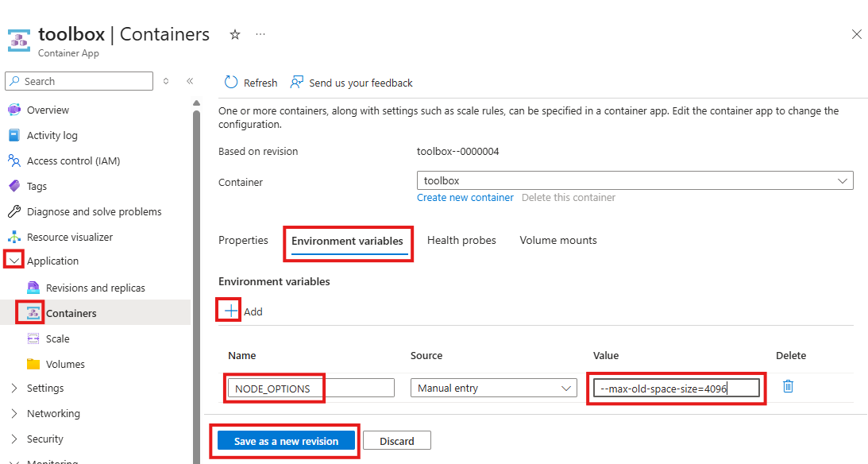Viewport: 868px width, 464px height.
Task: Delete the NODE_OPTIONS variable with trash icon
Action: [788, 386]
